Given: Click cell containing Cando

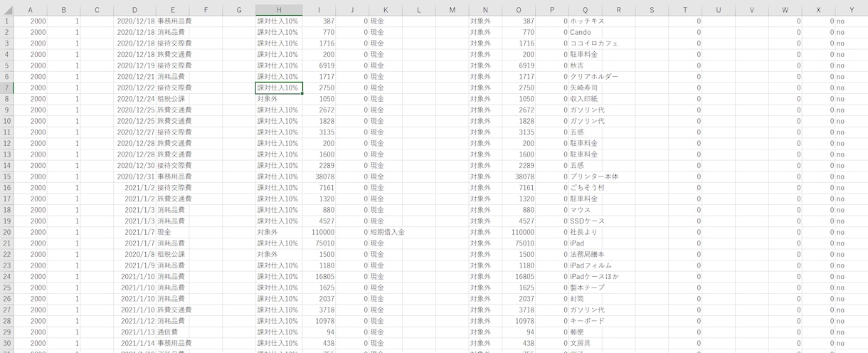Looking at the screenshot, I should tap(586, 32).
